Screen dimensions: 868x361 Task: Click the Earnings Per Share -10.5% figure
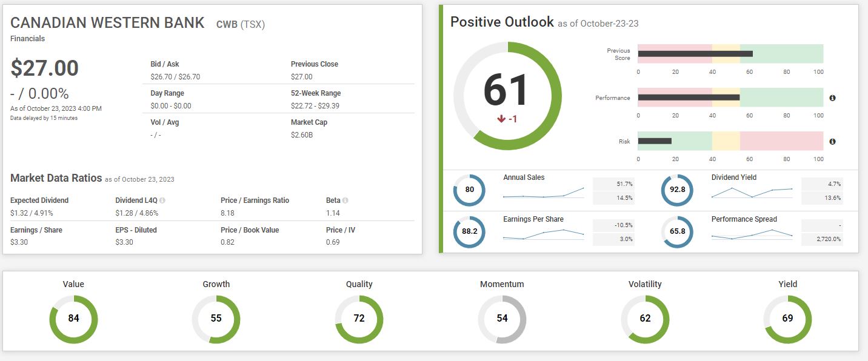click(623, 225)
